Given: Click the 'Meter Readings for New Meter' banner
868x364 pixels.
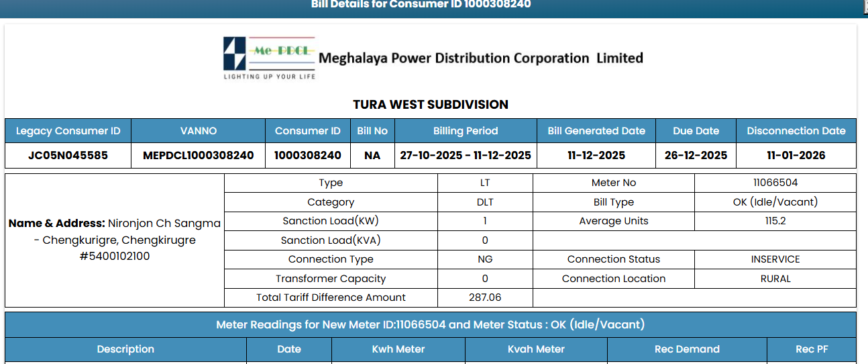Looking at the screenshot, I should (x=431, y=325).
